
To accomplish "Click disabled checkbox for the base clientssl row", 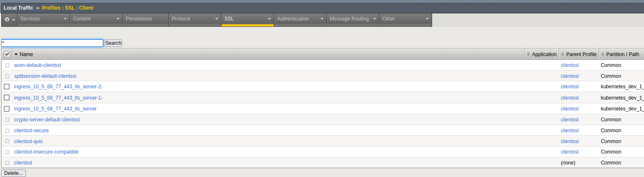I will [7, 163].
